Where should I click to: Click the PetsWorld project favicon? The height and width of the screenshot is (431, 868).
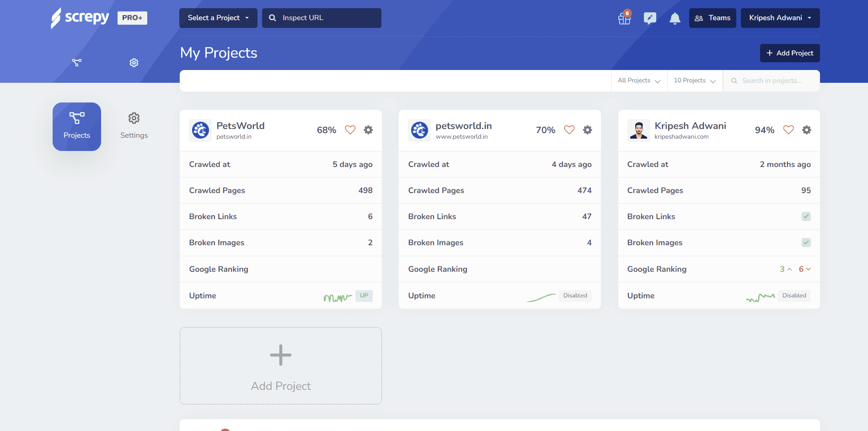[x=200, y=130]
